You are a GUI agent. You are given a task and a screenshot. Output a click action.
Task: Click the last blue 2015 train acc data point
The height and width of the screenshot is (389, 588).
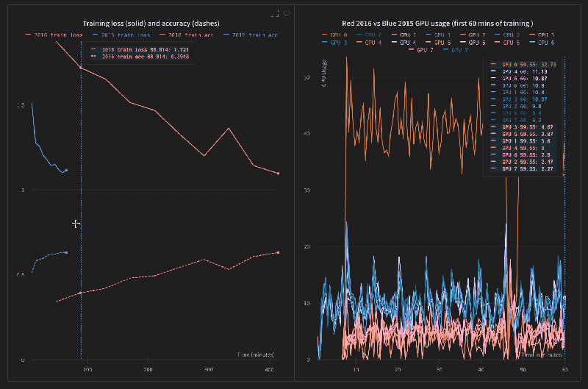pyautogui.click(x=66, y=252)
